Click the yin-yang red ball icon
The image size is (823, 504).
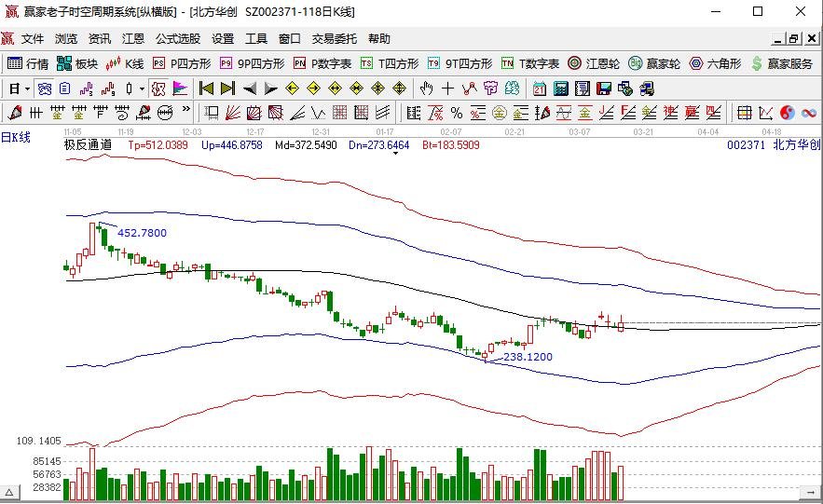[788, 113]
